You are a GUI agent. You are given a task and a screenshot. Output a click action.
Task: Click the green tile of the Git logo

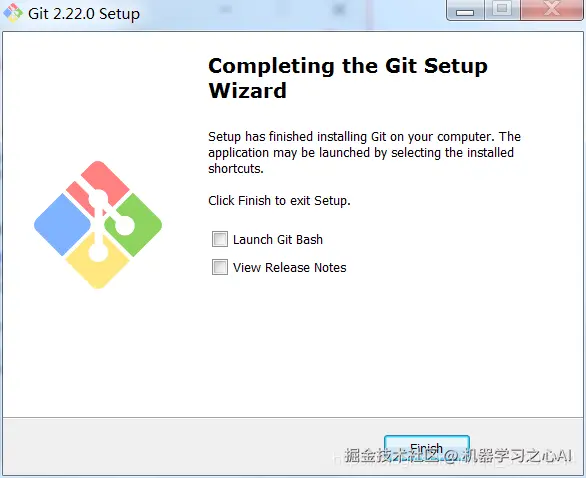[x=134, y=225]
